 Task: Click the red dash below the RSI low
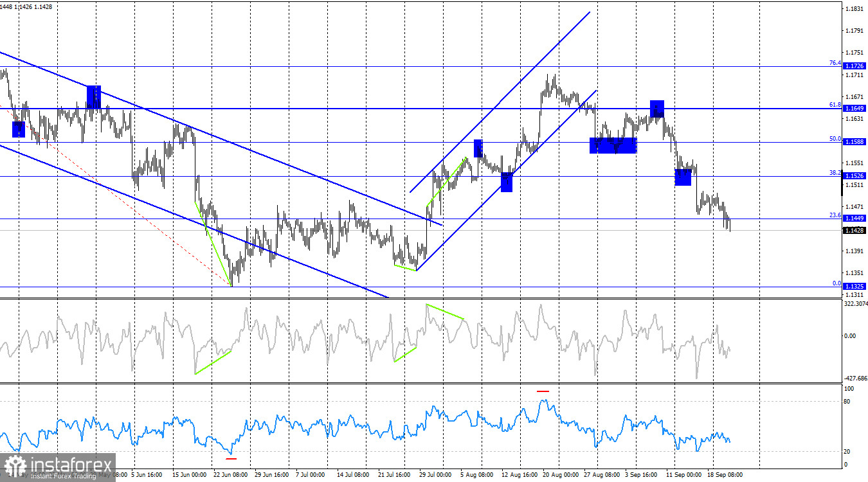231,458
